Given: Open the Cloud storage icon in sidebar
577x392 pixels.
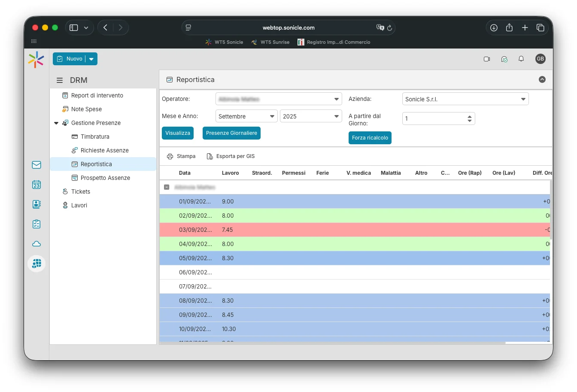Looking at the screenshot, I should (36, 244).
